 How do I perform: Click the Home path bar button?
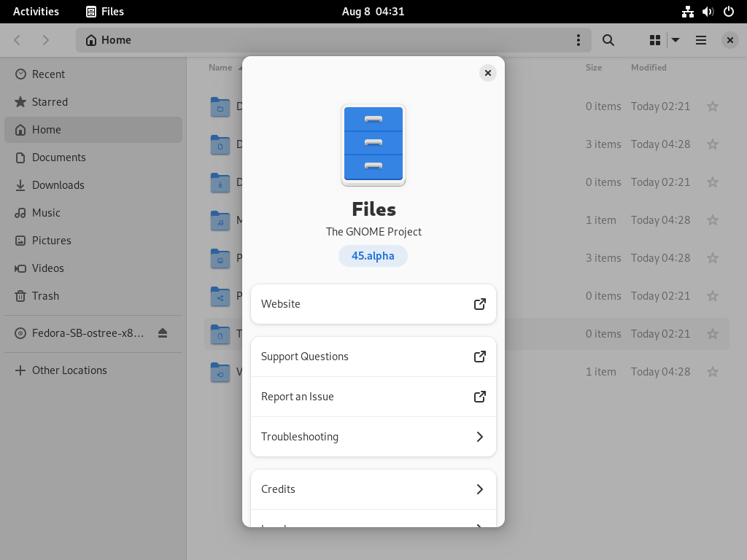click(109, 40)
